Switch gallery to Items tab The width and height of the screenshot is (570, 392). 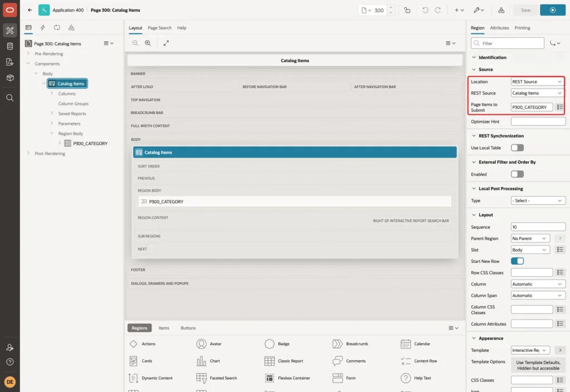(164, 328)
